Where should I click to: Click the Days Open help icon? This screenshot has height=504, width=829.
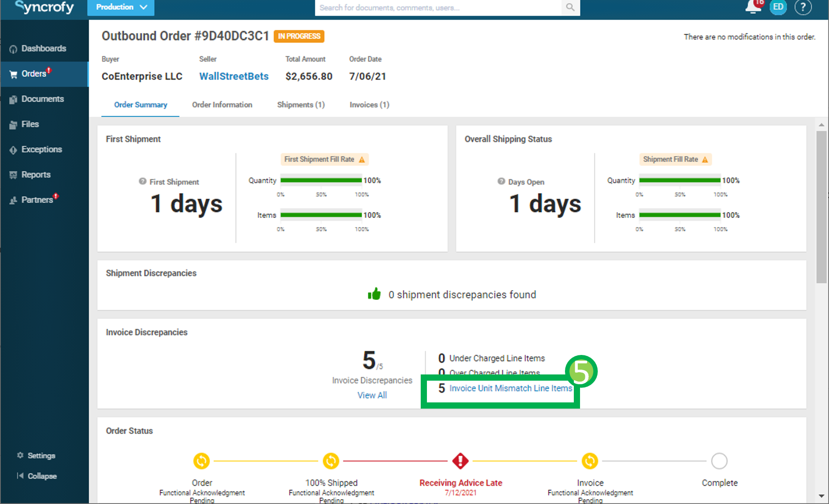point(501,181)
